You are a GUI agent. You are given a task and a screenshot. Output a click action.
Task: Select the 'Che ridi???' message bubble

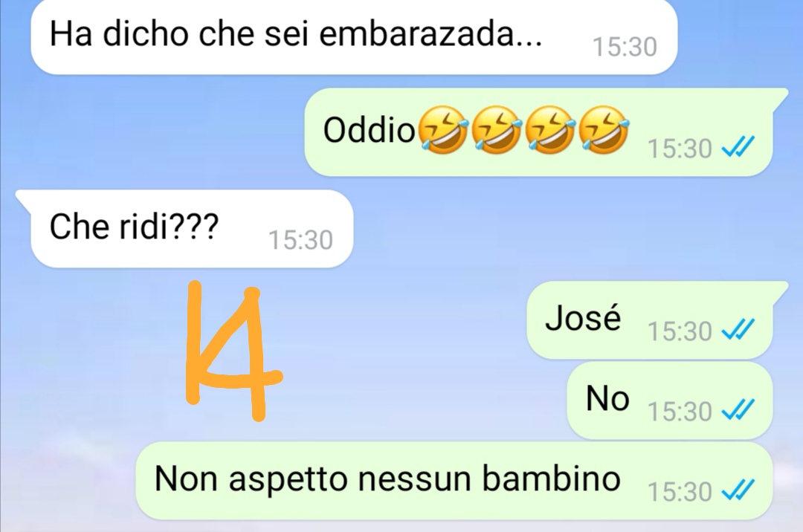[185, 229]
